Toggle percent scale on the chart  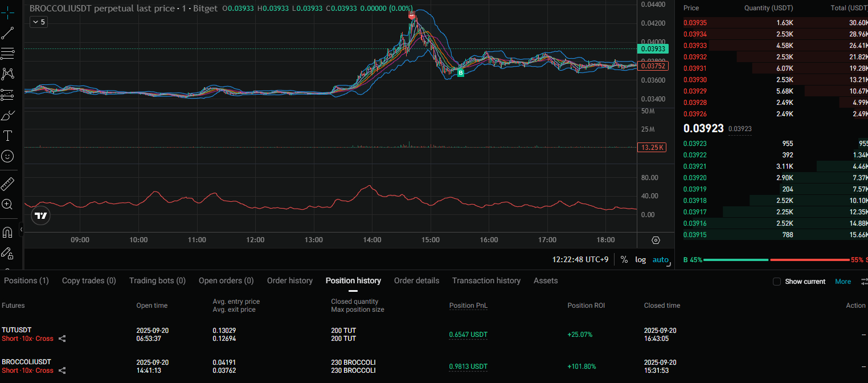tap(624, 259)
